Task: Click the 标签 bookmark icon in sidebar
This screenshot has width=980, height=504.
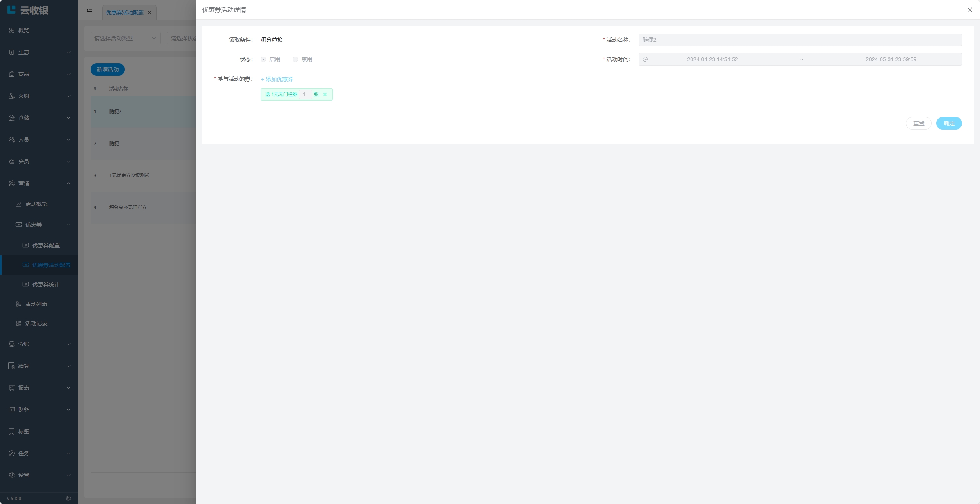Action: point(12,431)
